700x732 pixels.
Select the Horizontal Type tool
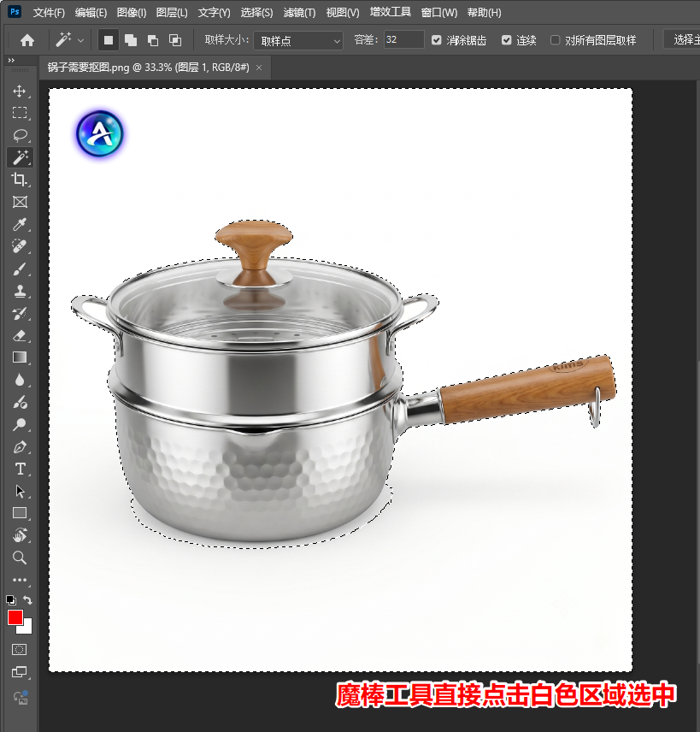coord(19,469)
